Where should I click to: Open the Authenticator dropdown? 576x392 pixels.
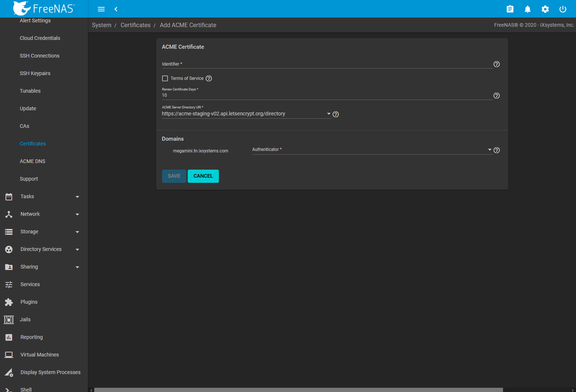[x=372, y=149]
